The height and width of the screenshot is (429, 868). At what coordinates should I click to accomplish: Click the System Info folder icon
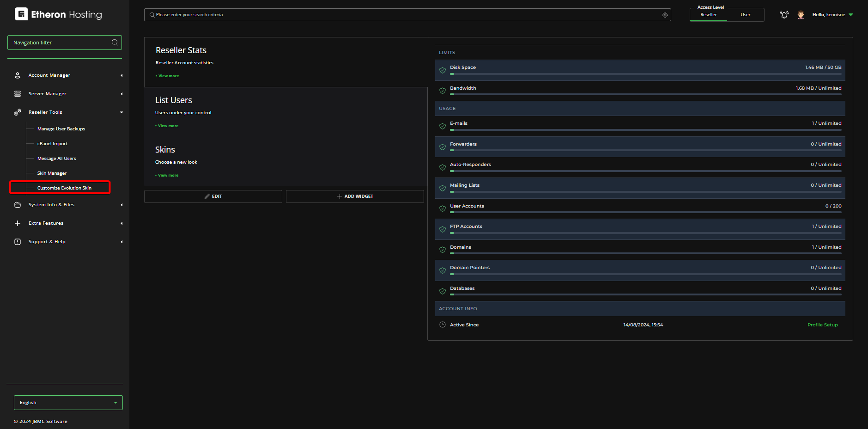click(x=18, y=205)
